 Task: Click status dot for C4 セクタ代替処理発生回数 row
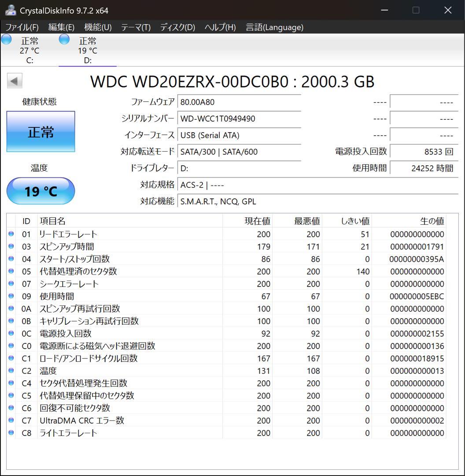pyautogui.click(x=11, y=383)
